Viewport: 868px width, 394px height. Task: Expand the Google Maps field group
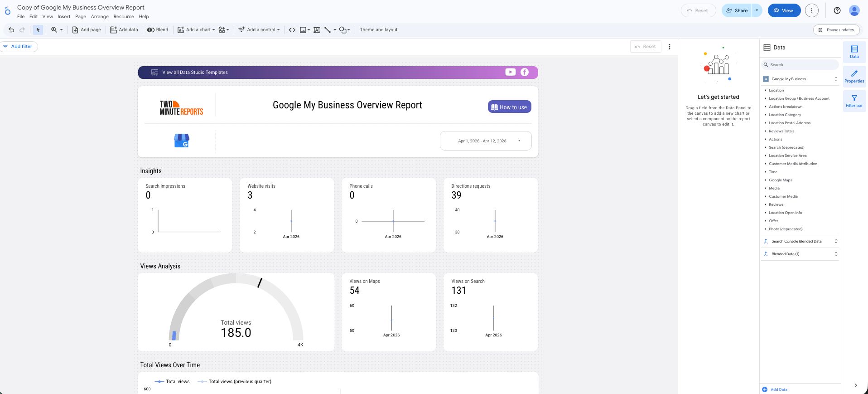[765, 180]
